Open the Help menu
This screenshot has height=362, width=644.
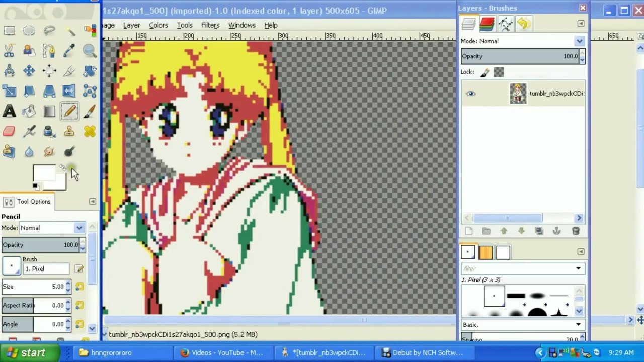[271, 25]
